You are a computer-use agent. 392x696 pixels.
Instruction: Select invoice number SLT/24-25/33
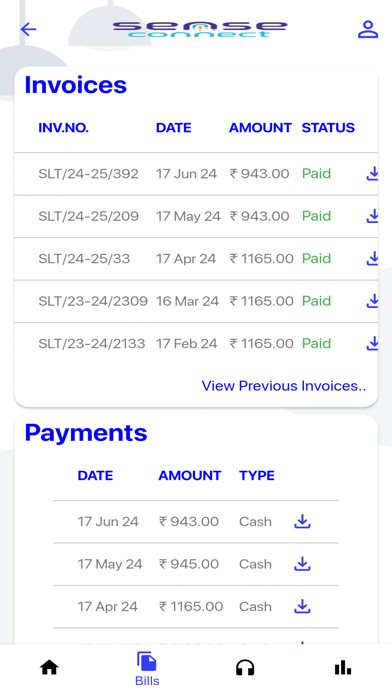[x=84, y=258]
